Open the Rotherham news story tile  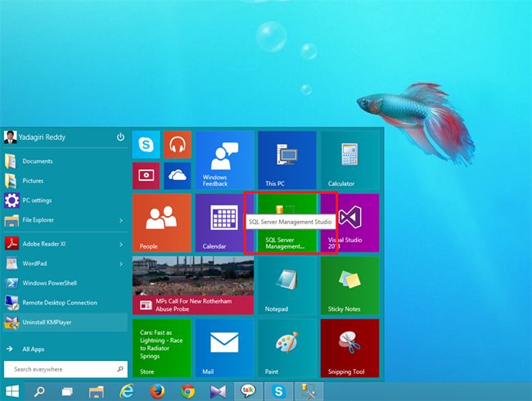(x=193, y=286)
